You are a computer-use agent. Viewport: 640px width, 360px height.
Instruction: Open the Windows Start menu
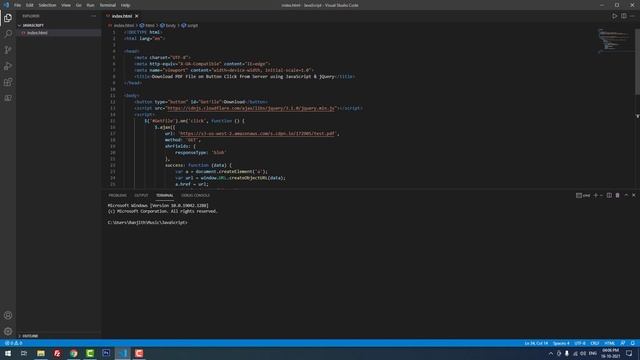[8, 353]
